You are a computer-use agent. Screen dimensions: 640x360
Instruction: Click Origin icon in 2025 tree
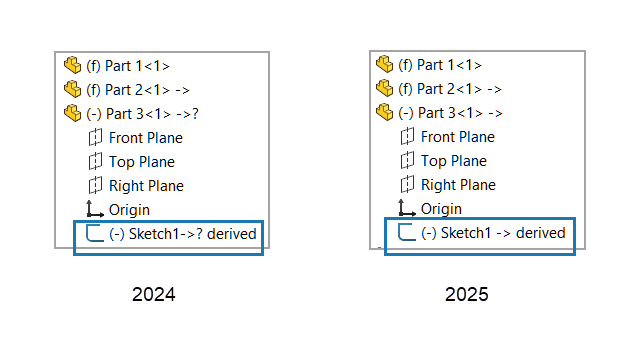407,208
